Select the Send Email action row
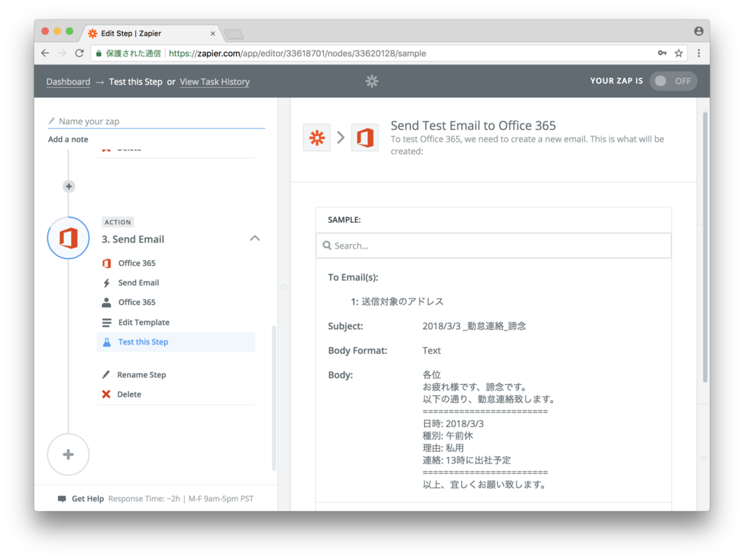 click(176, 283)
